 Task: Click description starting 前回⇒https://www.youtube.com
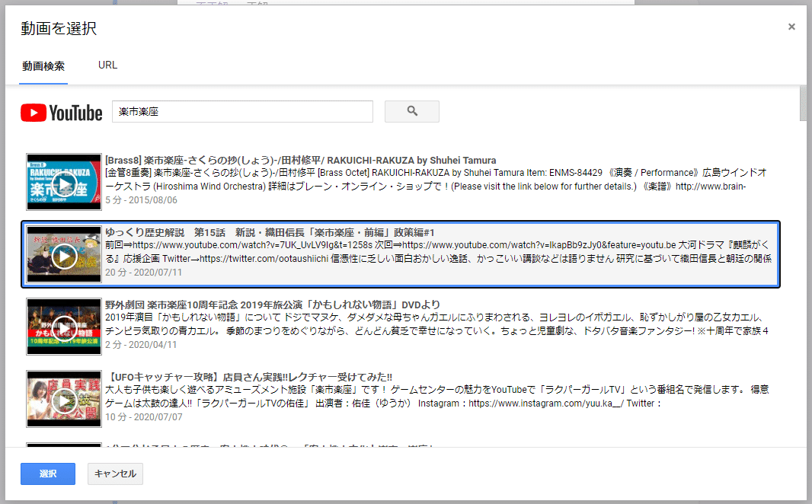coord(439,251)
